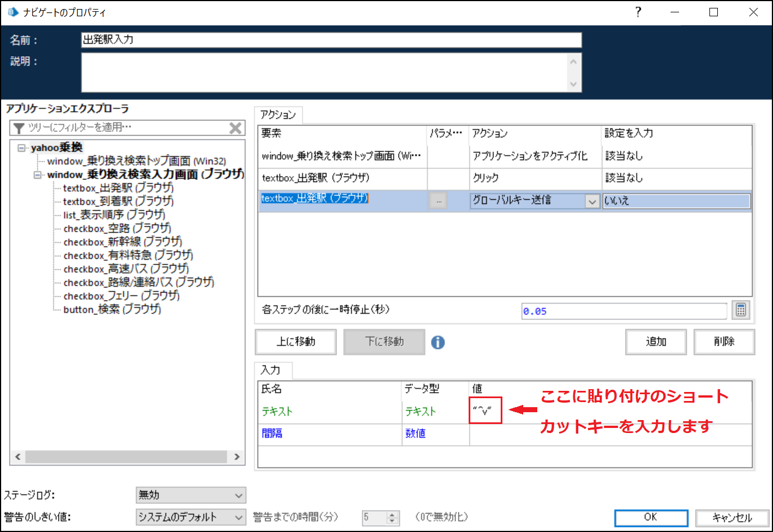Open help with the ? icon
Screen dimensions: 773x532
638,12
